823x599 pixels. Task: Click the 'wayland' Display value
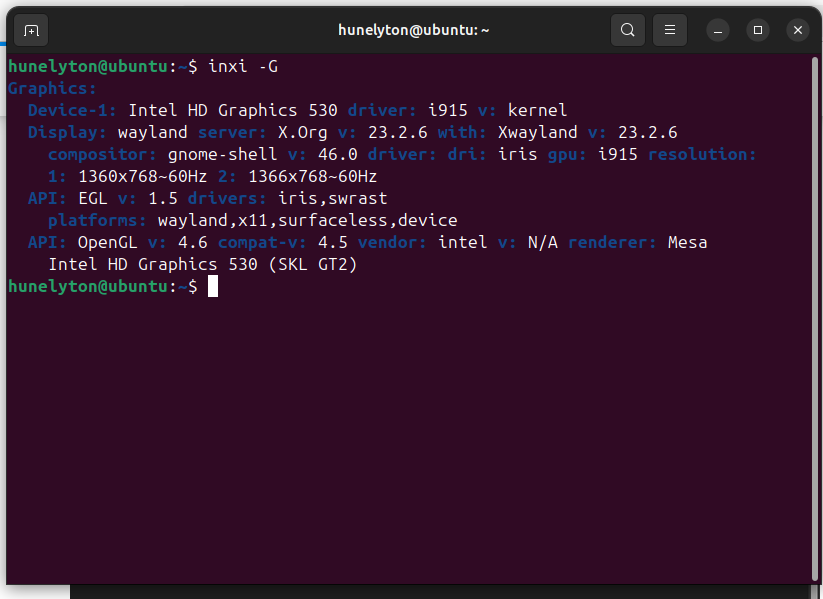click(x=152, y=133)
